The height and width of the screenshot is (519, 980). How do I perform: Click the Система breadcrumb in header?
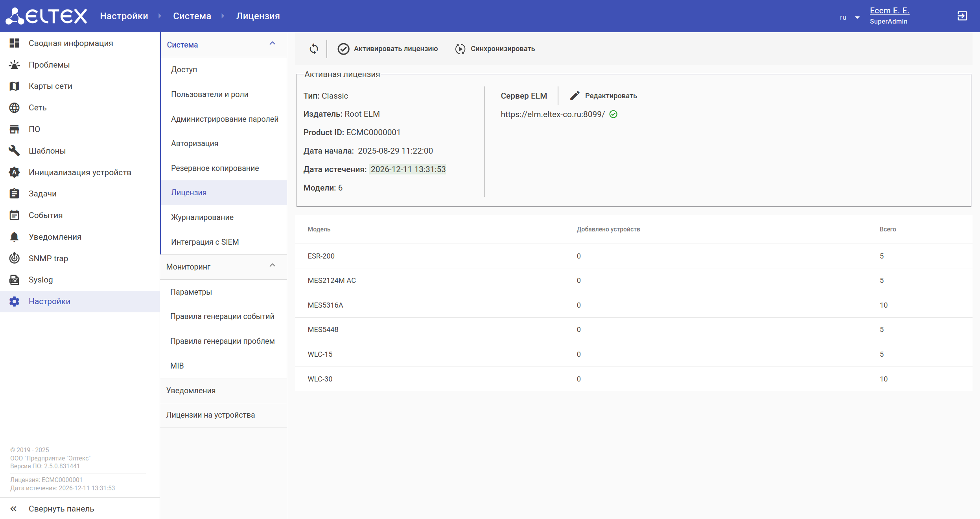192,16
